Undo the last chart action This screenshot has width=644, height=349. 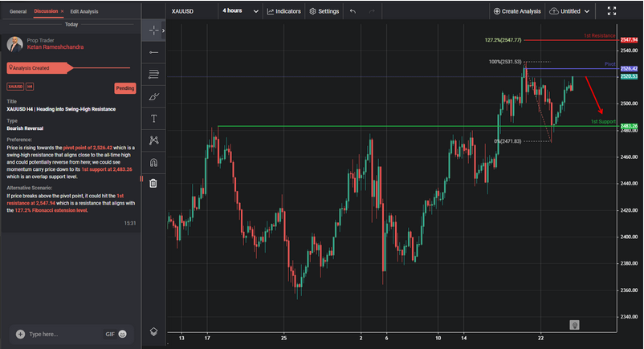tap(353, 11)
